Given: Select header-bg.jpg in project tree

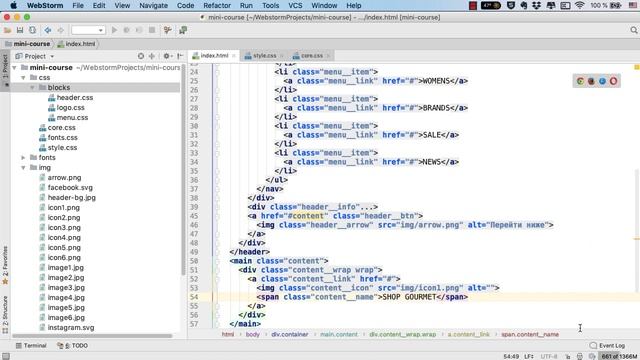Looking at the screenshot, I should click(x=67, y=198).
